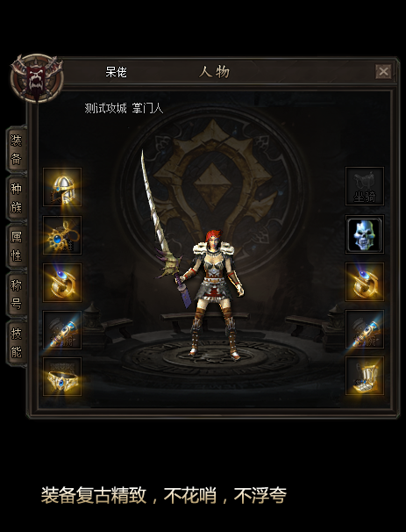The height and width of the screenshot is (532, 406).
Task: Switch to the 技能 skills tab
Action: [x=17, y=342]
